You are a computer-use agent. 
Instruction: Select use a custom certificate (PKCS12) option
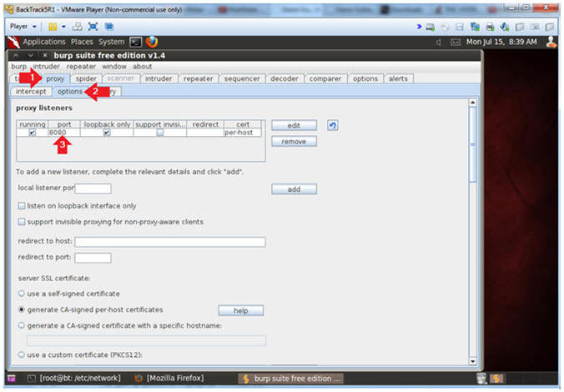(22, 354)
